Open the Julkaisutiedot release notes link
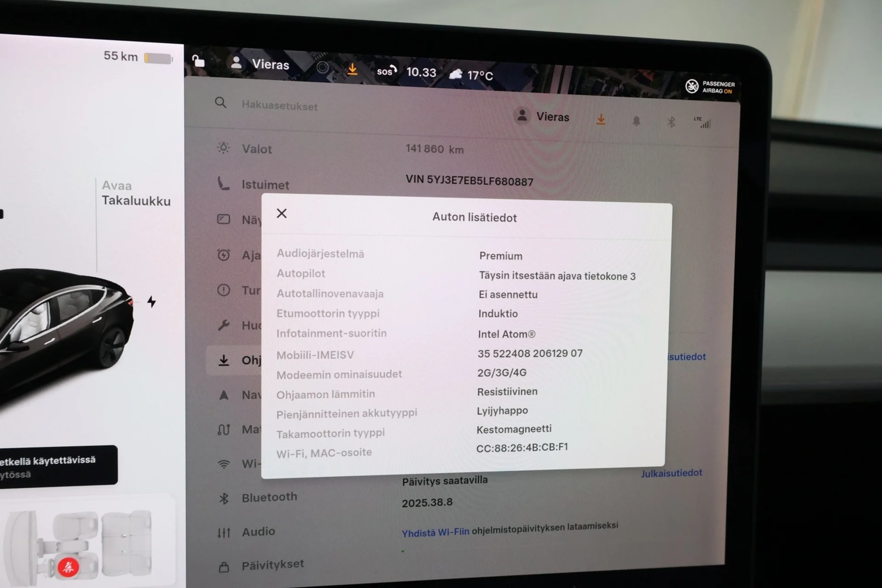 point(671,473)
